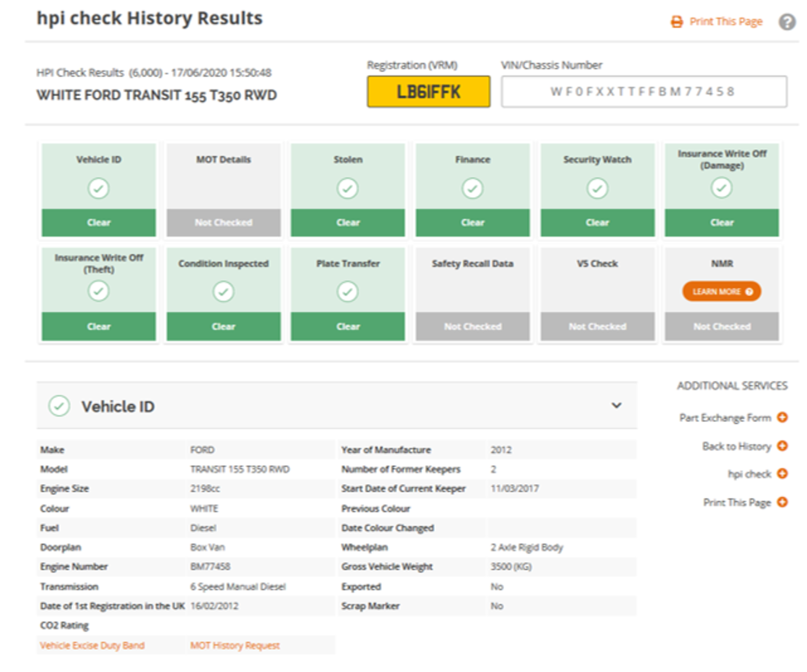Click the sidebar Print This Page link
The image size is (807, 672).
[x=737, y=502]
